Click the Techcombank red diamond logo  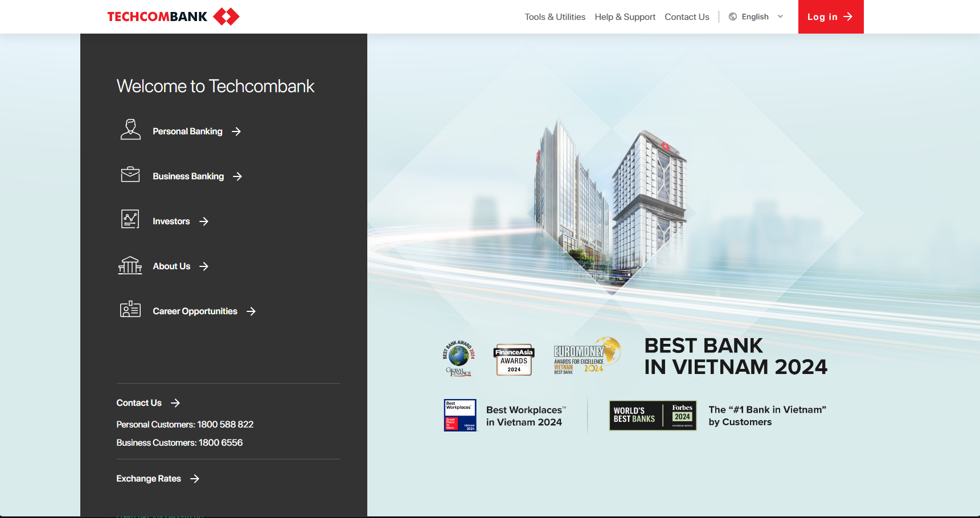[x=226, y=16]
